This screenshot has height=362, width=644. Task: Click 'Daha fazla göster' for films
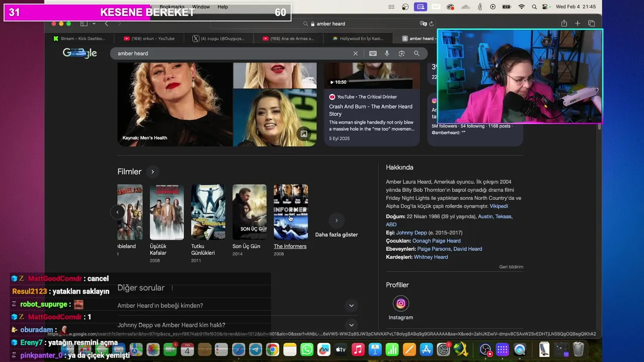pyautogui.click(x=336, y=235)
